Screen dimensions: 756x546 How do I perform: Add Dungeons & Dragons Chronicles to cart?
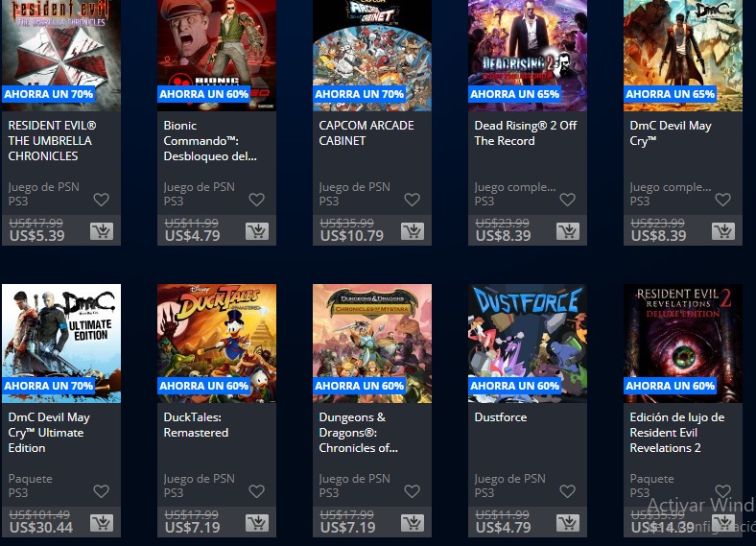[413, 523]
